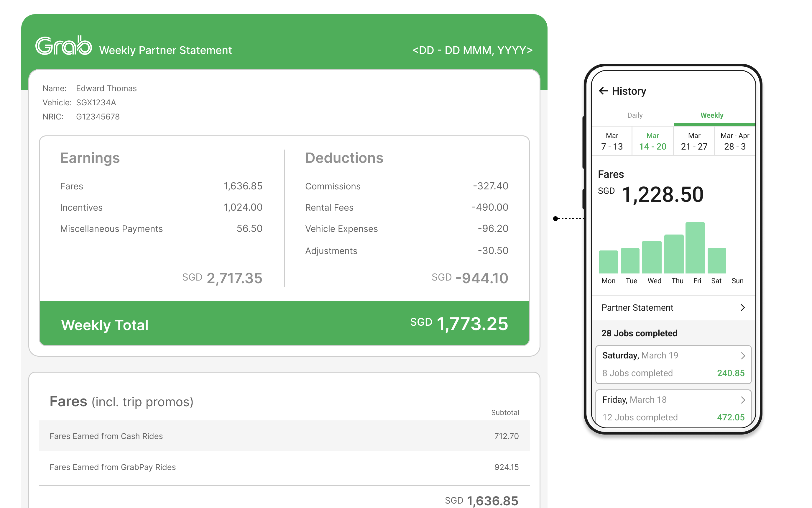This screenshot has width=812, height=508.
Task: Click the NRIC value 'G12345678'
Action: 98,117
